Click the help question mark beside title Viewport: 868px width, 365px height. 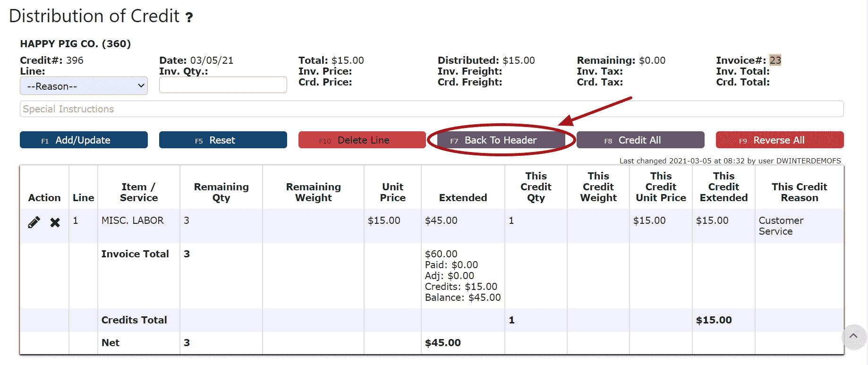pyautogui.click(x=189, y=18)
